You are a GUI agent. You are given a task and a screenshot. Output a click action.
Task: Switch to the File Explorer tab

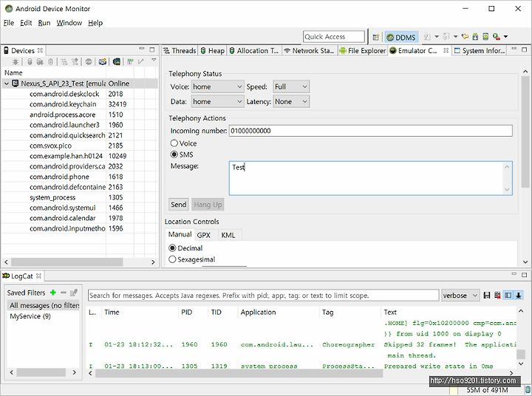[363, 50]
